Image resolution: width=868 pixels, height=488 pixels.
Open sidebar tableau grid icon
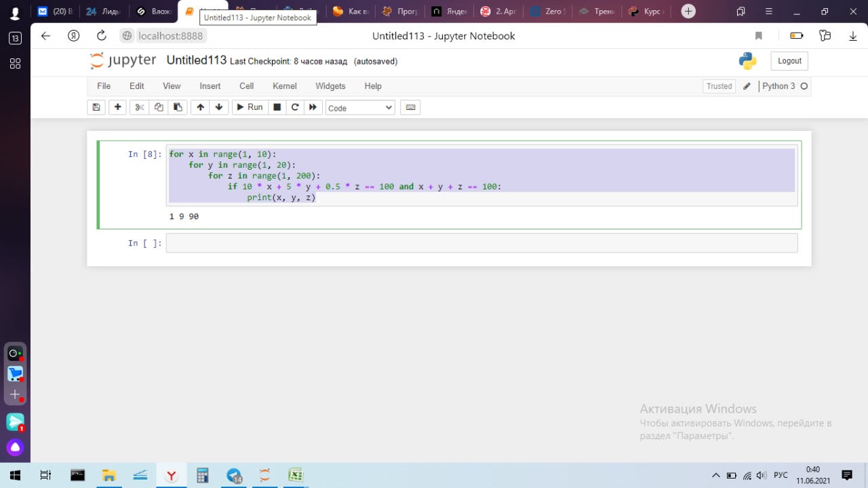pos(15,64)
